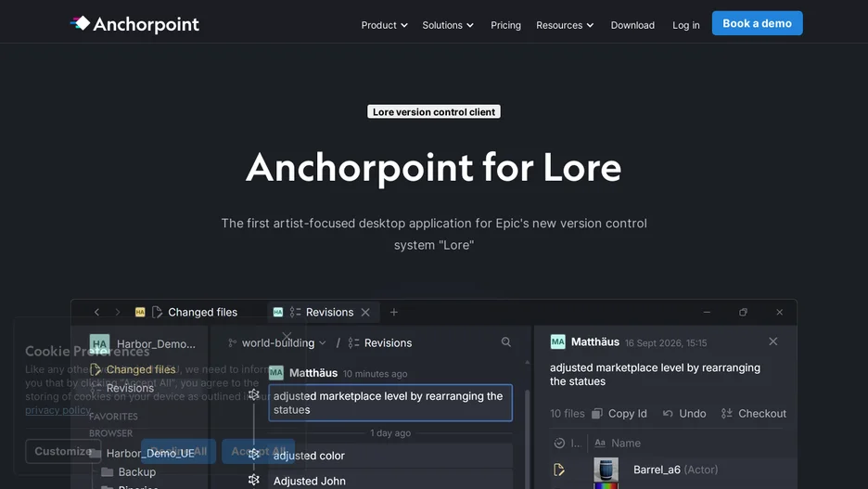Screen dimensions: 868x489
Task: Expand the Solutions dropdown menu
Action: (x=448, y=25)
